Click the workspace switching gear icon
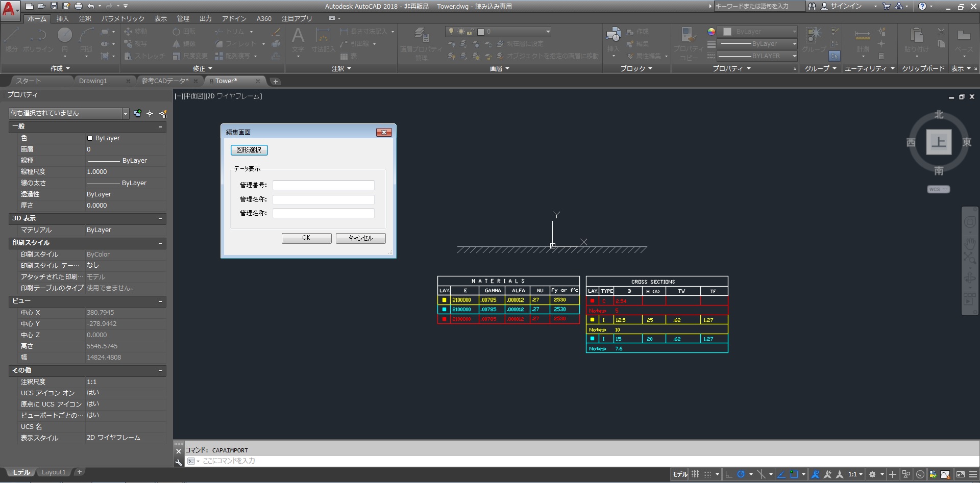Screen dimensions: 980x483 pos(872,474)
